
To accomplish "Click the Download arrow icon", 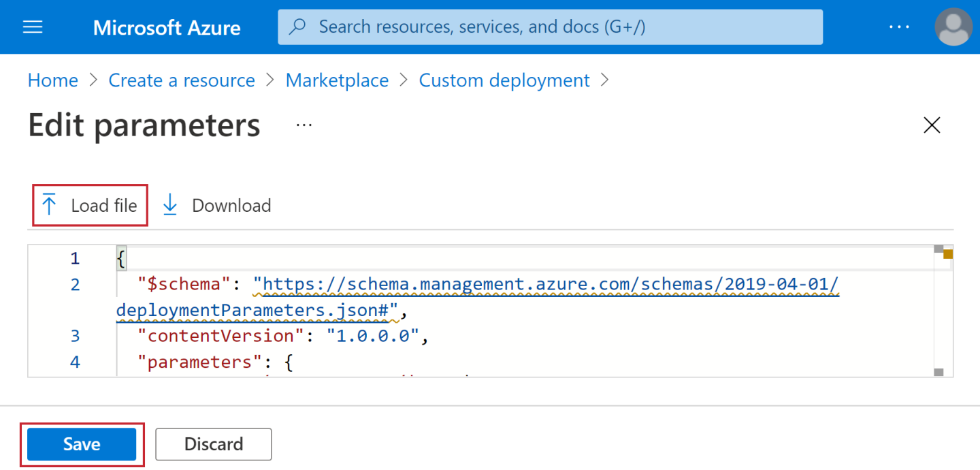I will pyautogui.click(x=169, y=204).
